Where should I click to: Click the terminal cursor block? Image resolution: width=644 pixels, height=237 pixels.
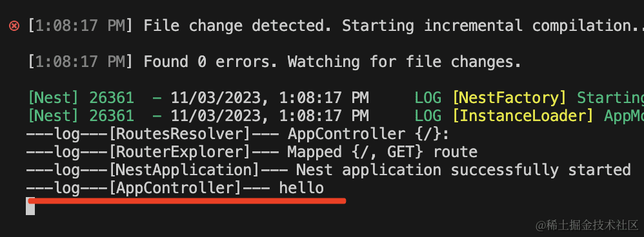pyautogui.click(x=30, y=206)
